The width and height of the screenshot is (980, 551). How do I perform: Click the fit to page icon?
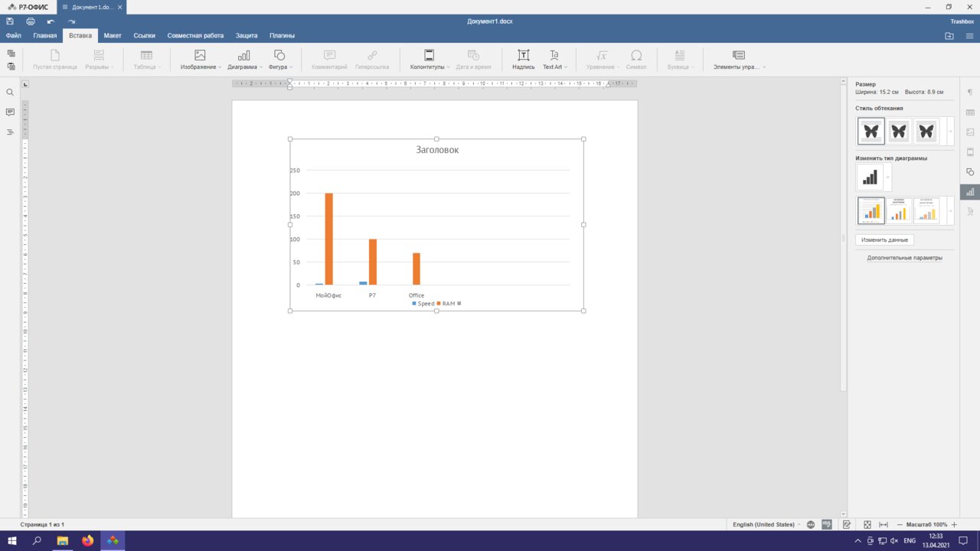867,524
